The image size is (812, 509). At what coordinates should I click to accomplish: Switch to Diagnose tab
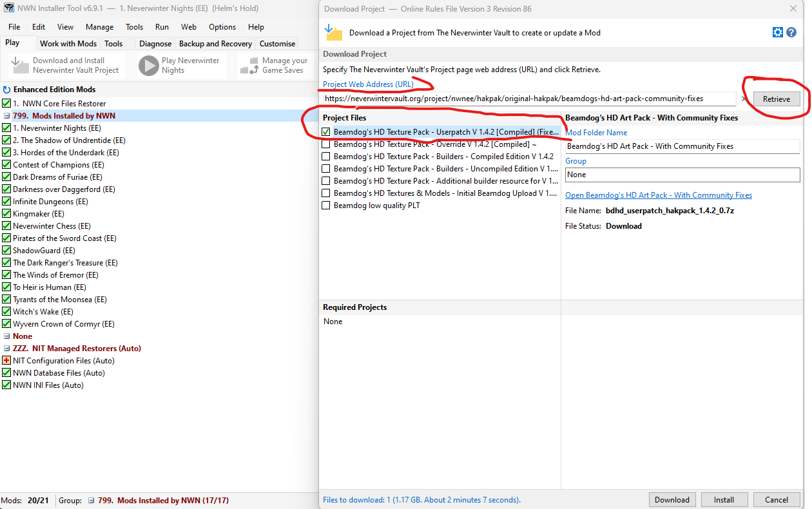[x=155, y=44]
